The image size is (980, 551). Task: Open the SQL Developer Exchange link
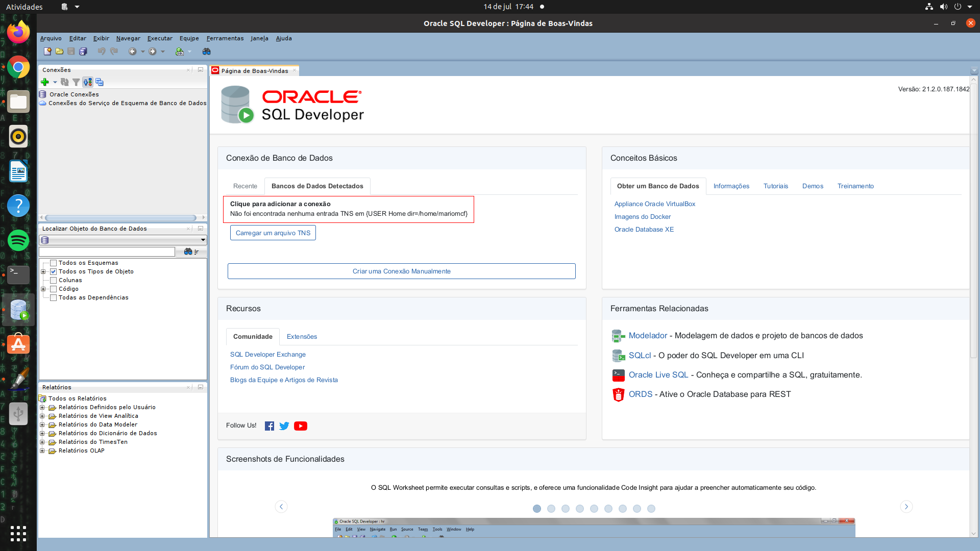[268, 355]
